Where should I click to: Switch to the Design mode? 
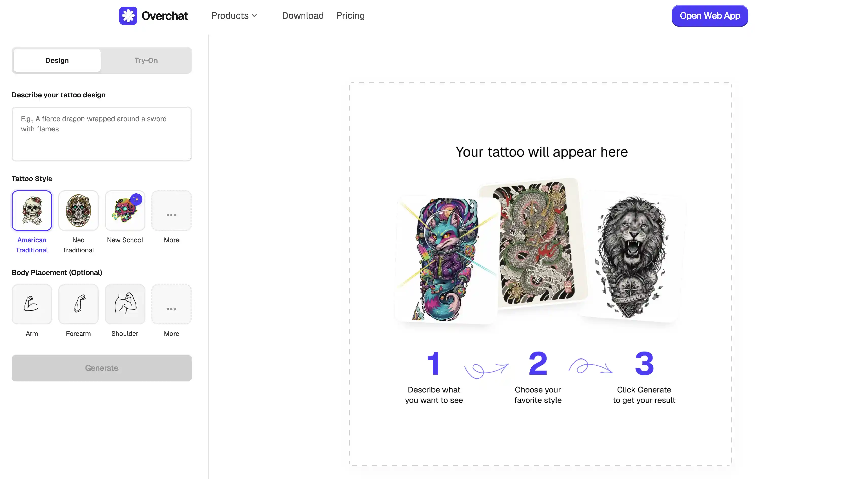pos(57,60)
